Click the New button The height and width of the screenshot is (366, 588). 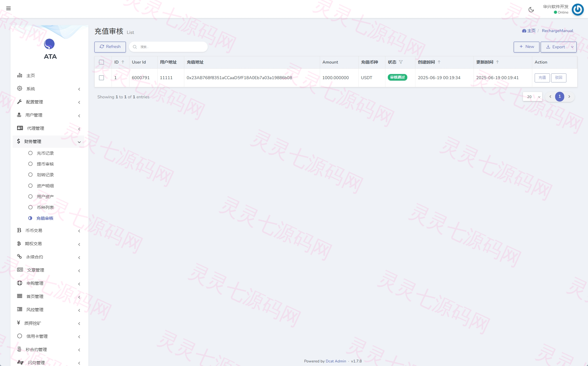pyautogui.click(x=526, y=47)
